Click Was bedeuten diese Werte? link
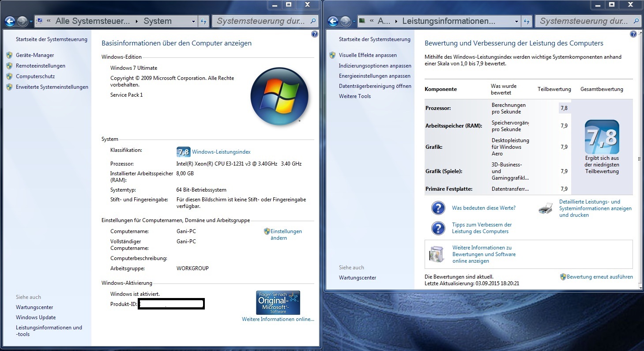Image resolution: width=644 pixels, height=351 pixels. pyautogui.click(x=484, y=208)
